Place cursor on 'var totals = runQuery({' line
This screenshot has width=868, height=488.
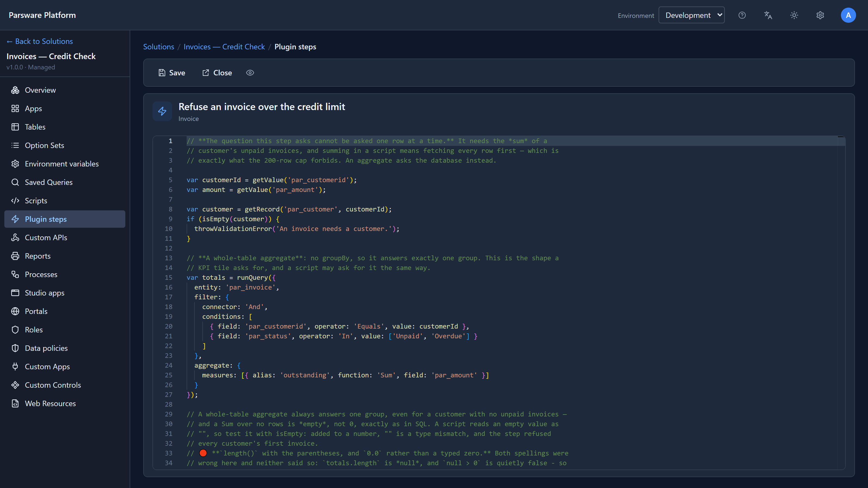(231, 278)
